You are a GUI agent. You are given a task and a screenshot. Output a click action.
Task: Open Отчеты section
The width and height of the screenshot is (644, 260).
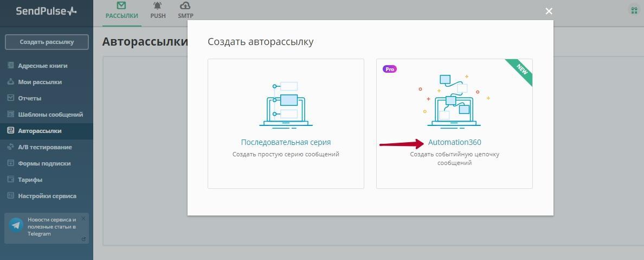tap(30, 98)
